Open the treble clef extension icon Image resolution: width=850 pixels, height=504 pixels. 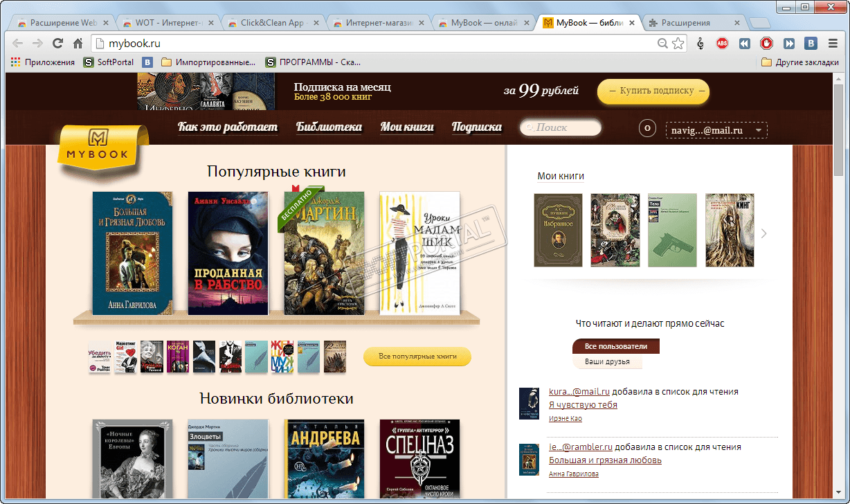coord(700,44)
